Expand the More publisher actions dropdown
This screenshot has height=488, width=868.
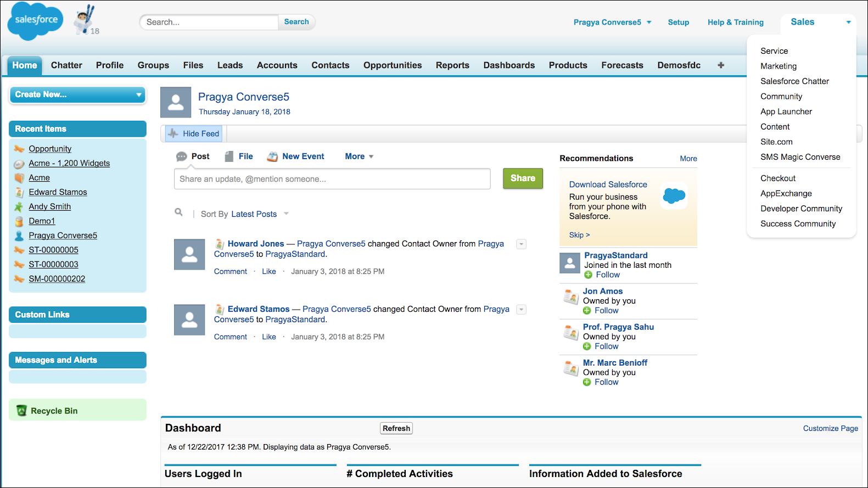coord(359,156)
